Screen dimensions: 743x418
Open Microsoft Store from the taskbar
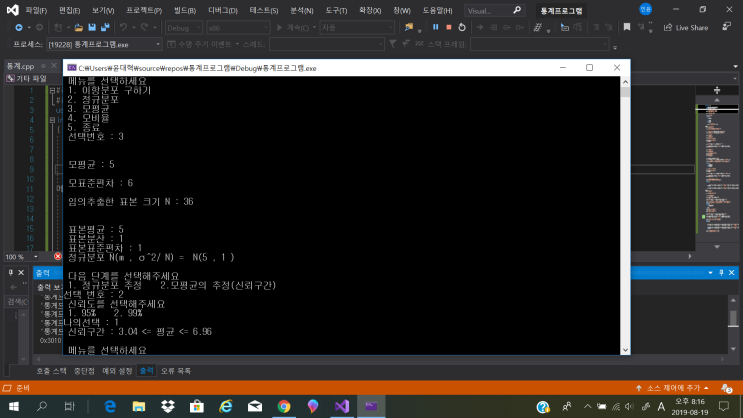[197, 406]
